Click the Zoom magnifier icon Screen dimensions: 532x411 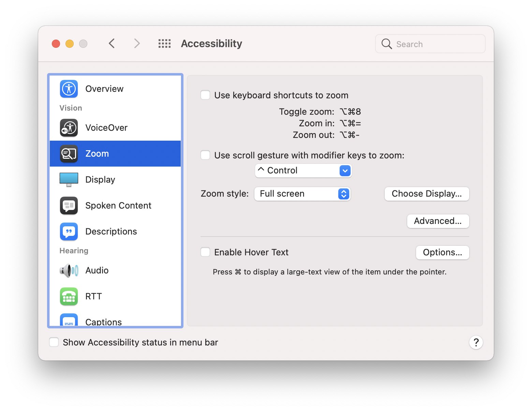point(69,154)
